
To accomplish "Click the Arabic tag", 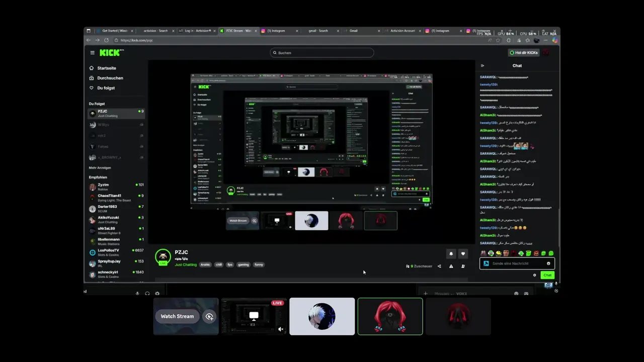I will 205,264.
